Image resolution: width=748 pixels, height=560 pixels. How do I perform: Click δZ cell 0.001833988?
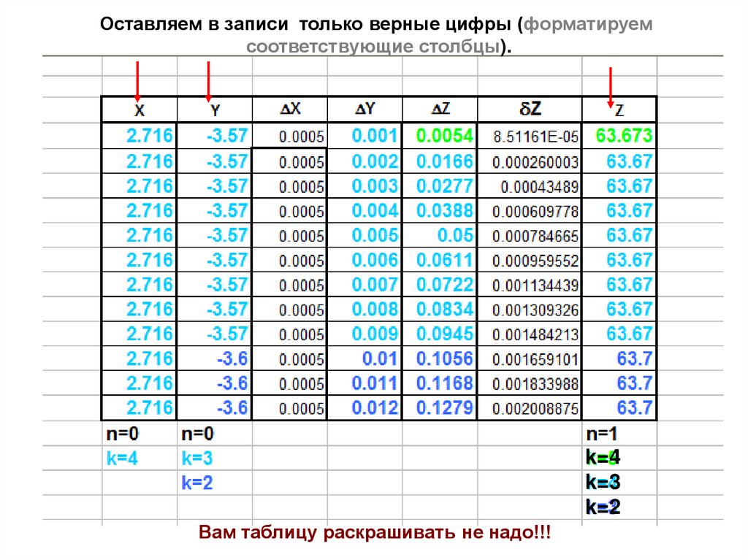tap(530, 385)
